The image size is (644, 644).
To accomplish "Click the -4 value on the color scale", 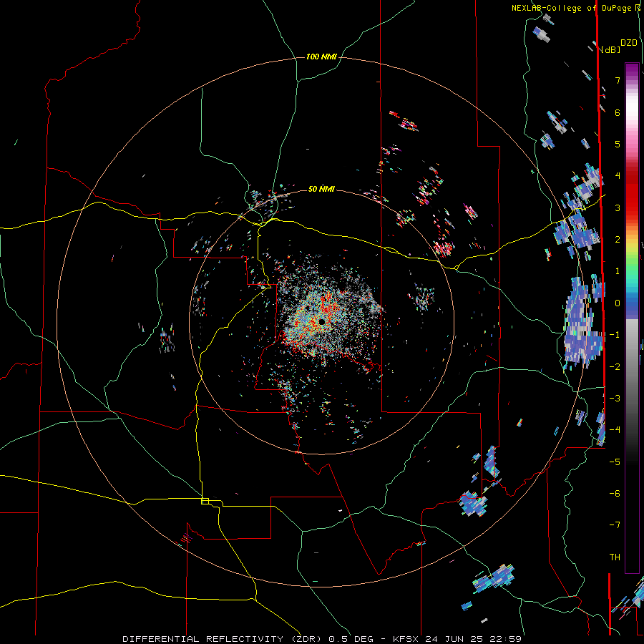I will click(615, 430).
